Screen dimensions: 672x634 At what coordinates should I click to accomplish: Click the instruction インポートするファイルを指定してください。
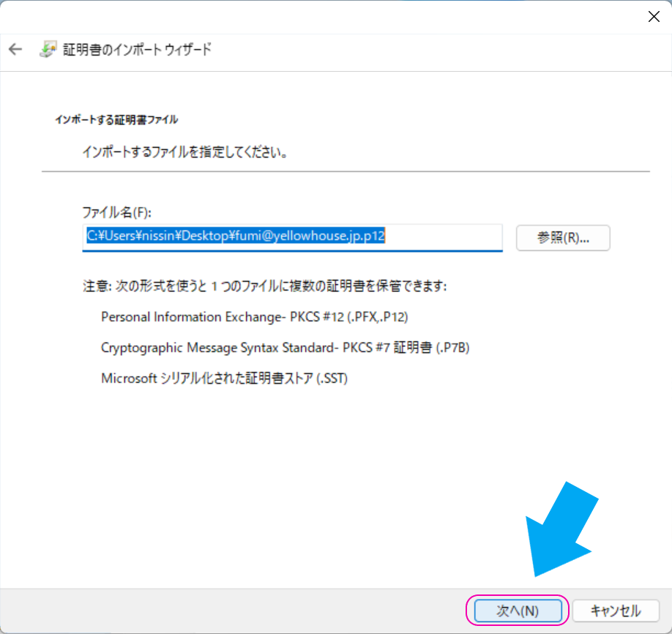(184, 152)
